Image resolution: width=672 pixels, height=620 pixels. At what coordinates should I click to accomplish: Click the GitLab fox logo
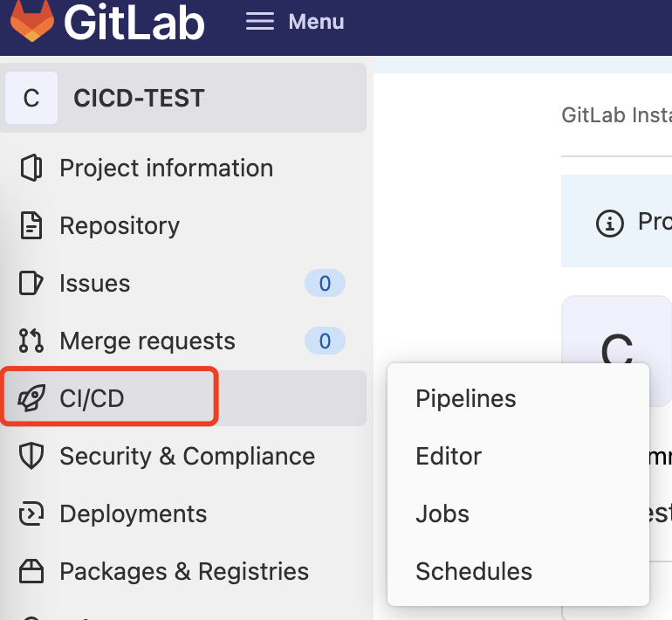tap(31, 21)
